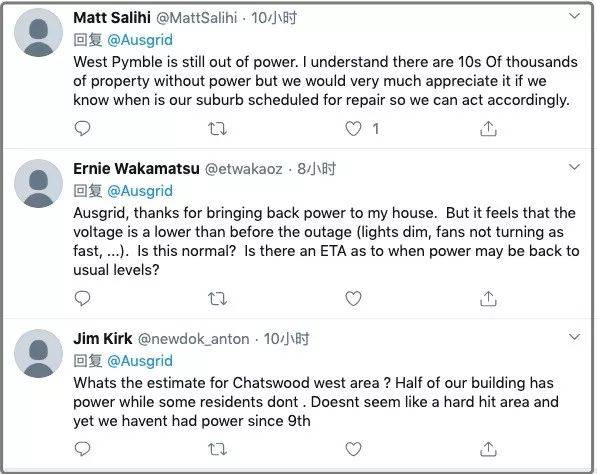The width and height of the screenshot is (597, 474).
Task: Open dropdown chevron on Jim Kirk's tweet
Action: (574, 337)
